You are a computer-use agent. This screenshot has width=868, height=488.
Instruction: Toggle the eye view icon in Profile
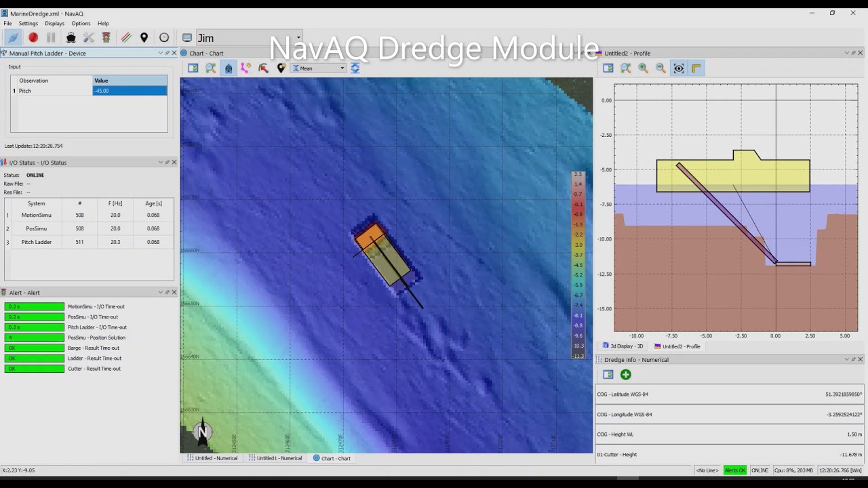678,68
